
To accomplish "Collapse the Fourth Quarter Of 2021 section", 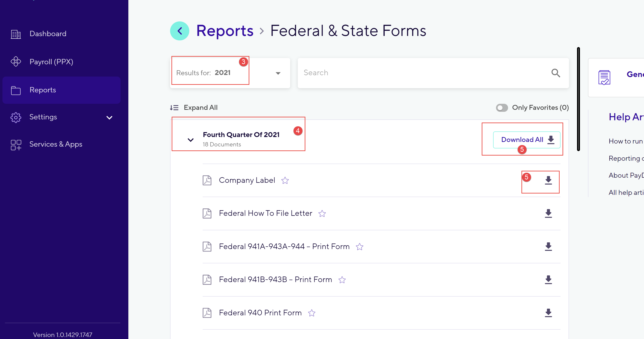I will (190, 140).
